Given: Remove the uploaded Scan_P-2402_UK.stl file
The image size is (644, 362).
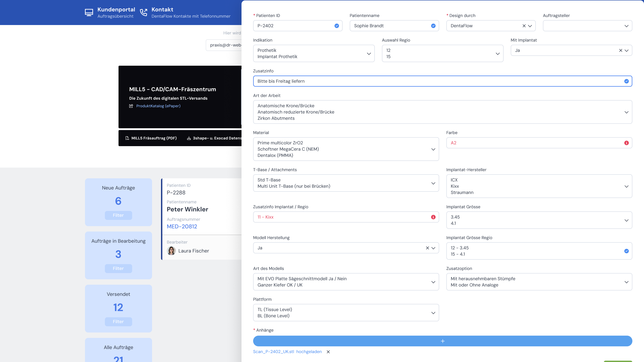Looking at the screenshot, I should [x=328, y=352].
